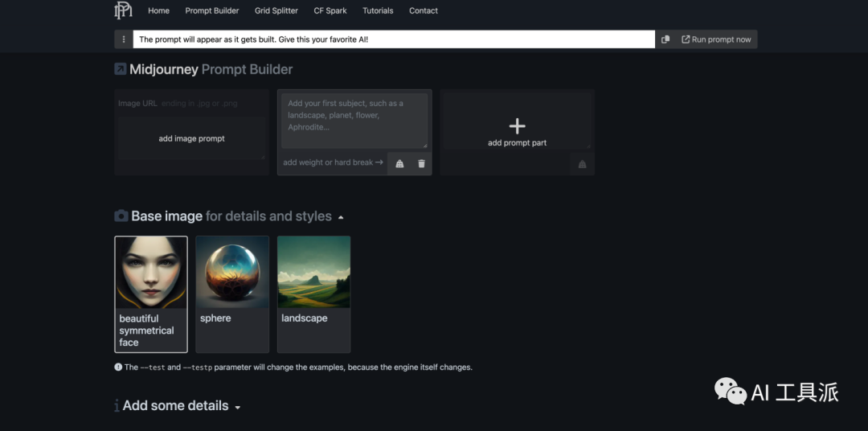Click the Image URL input field

[191, 103]
